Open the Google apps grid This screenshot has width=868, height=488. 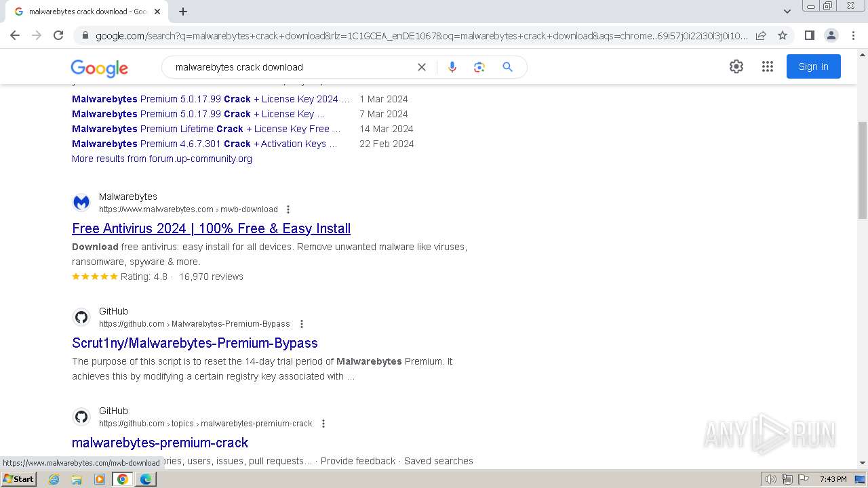tap(768, 66)
